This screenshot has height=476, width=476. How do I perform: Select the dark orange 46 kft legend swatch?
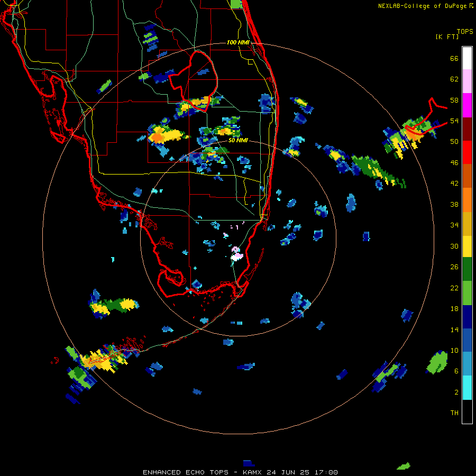coord(467,176)
